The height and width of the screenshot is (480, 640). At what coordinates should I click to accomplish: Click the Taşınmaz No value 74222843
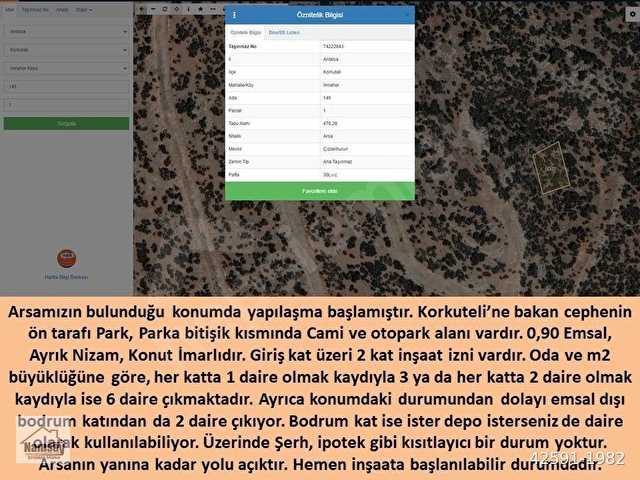tap(333, 47)
